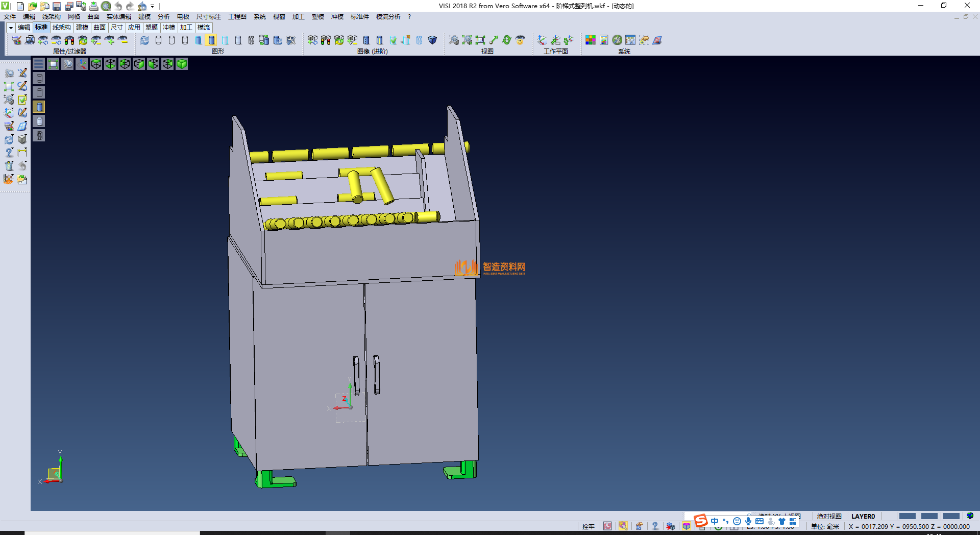Click the traffic light filter icon
This screenshot has width=980, height=535.
[x=69, y=40]
